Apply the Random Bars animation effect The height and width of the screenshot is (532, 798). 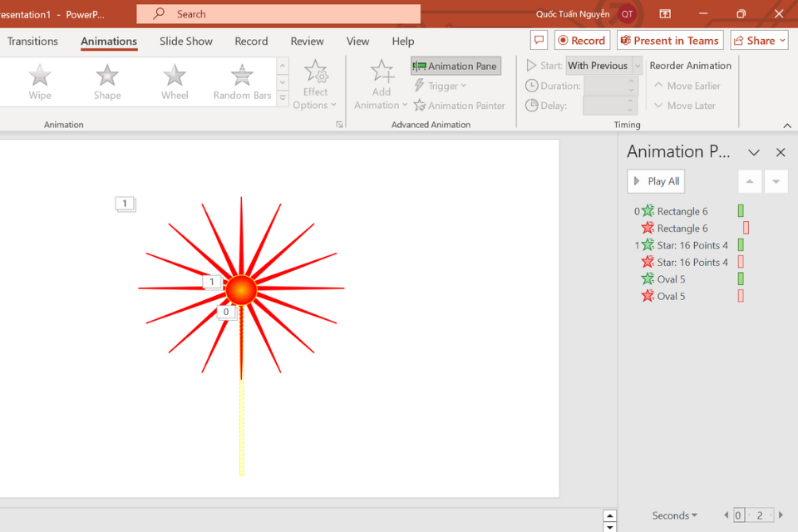[242, 82]
